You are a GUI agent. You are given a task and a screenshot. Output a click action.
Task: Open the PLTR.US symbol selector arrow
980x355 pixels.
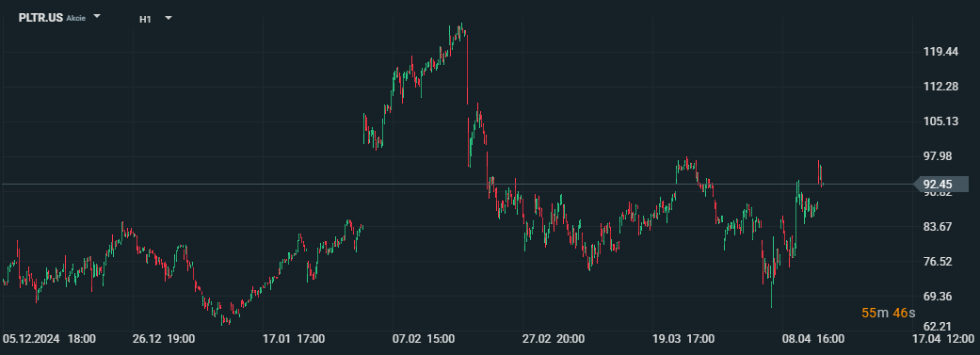[x=97, y=17]
